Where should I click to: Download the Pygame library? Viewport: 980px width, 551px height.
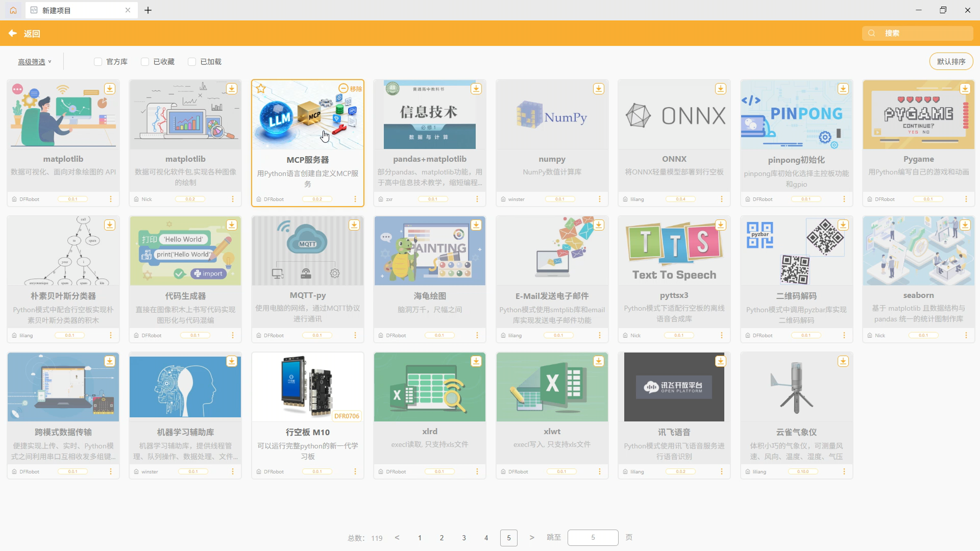point(965,89)
